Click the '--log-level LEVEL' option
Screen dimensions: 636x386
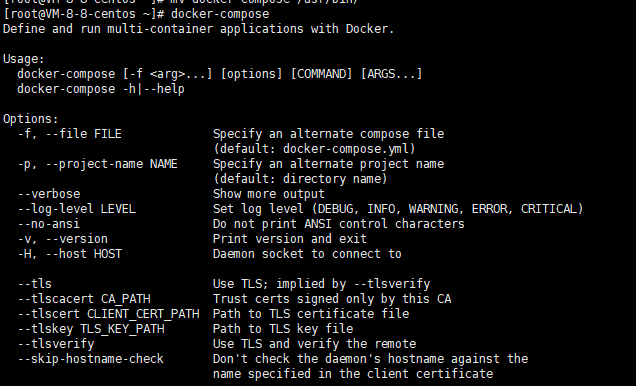pyautogui.click(x=77, y=209)
